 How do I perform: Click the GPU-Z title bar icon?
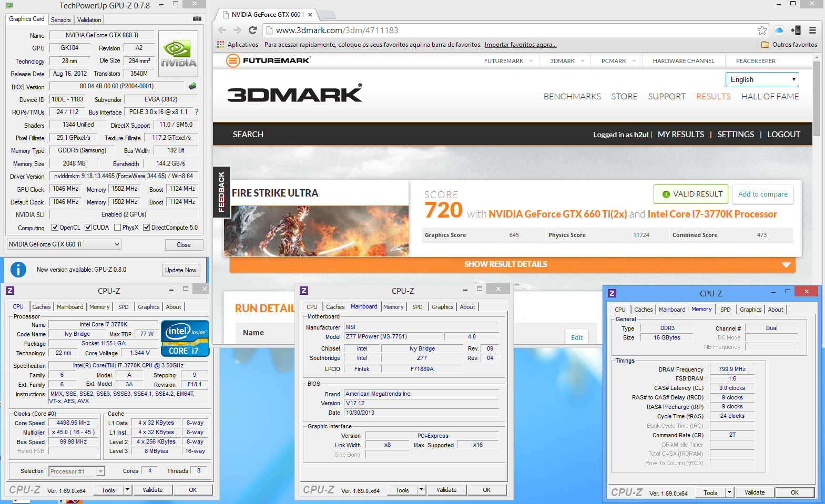(x=9, y=5)
